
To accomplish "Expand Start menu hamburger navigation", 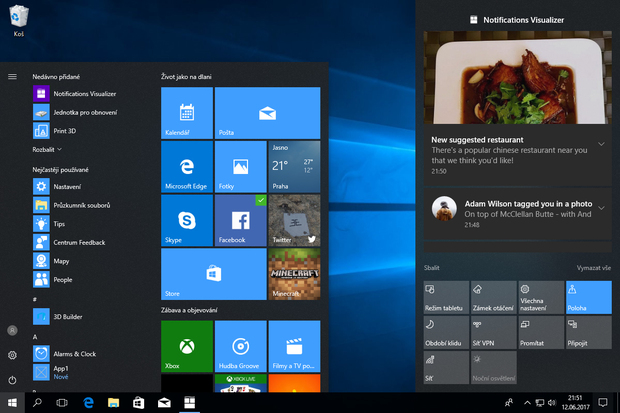I will [12, 77].
